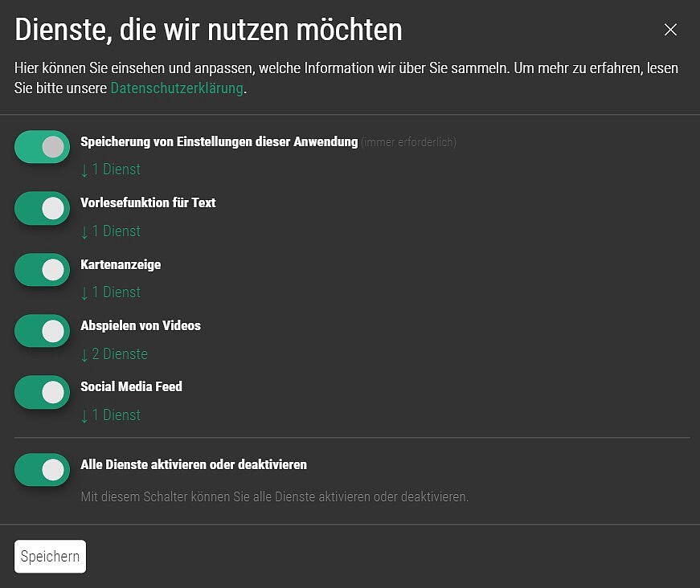Image resolution: width=700 pixels, height=588 pixels.
Task: Expand "2 Dienste" under Abspielen von Videos
Action: click(114, 354)
